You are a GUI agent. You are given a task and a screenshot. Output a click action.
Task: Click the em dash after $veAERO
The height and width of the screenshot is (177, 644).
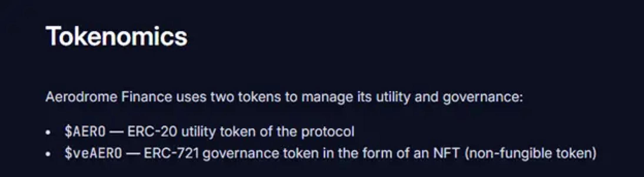click(133, 154)
